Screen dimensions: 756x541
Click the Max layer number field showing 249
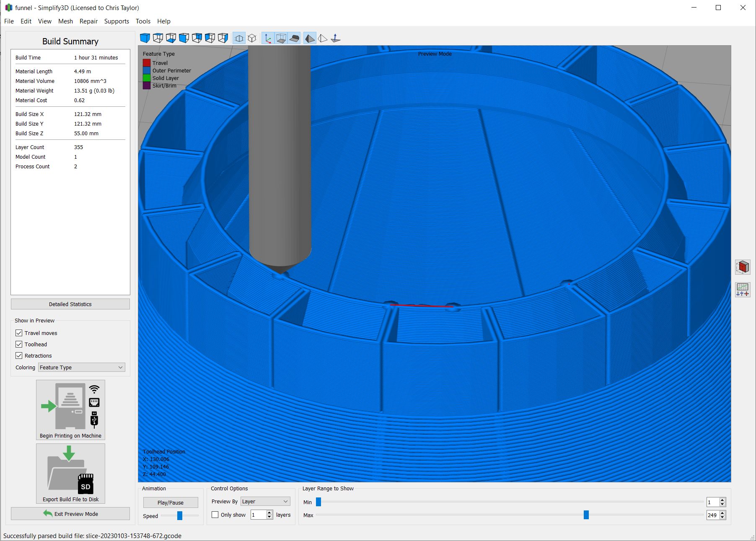(x=713, y=515)
